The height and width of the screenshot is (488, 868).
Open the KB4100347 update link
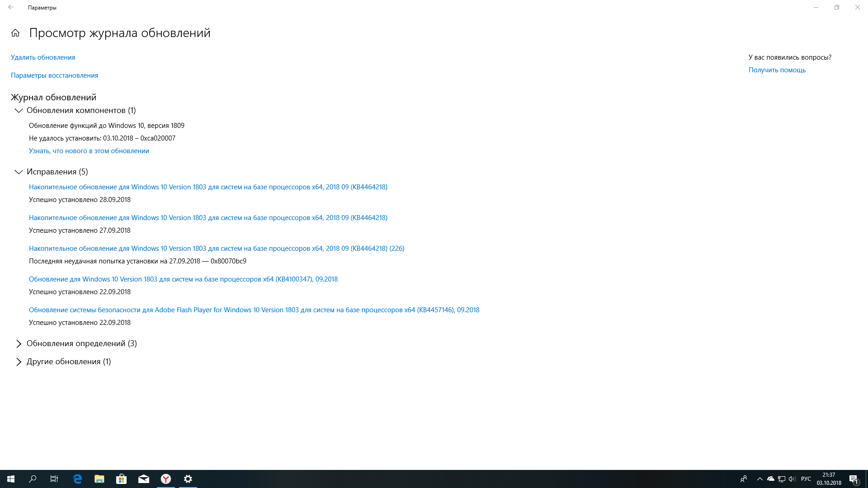(x=183, y=279)
